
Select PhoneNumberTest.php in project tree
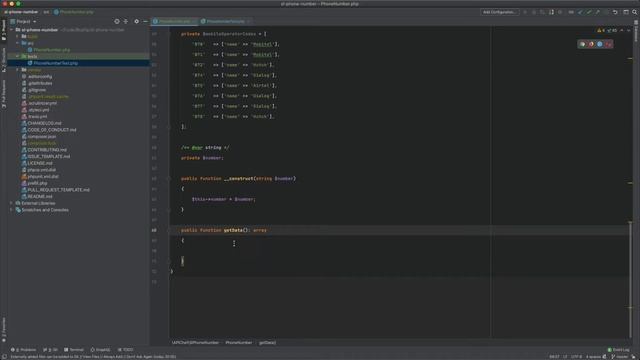point(56,63)
